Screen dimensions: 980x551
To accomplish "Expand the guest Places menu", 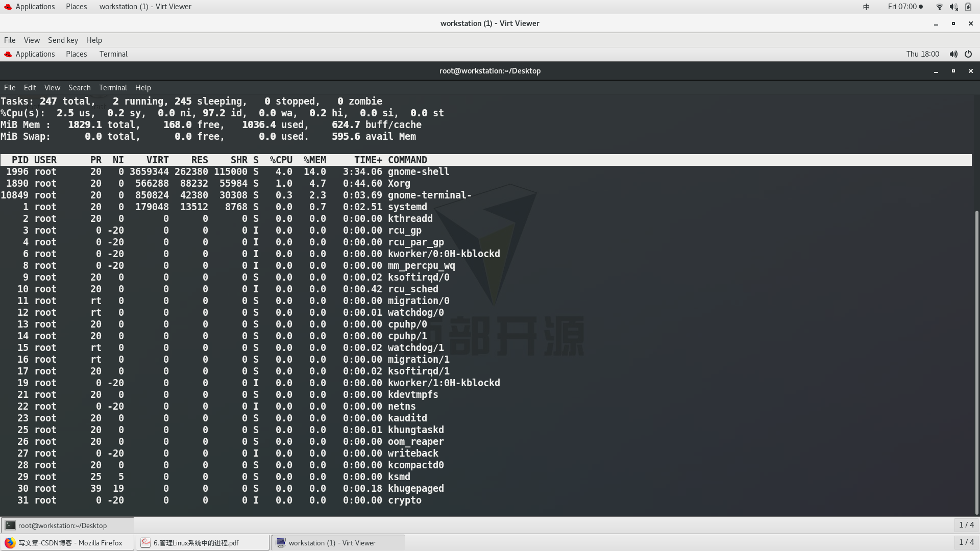I will click(76, 54).
